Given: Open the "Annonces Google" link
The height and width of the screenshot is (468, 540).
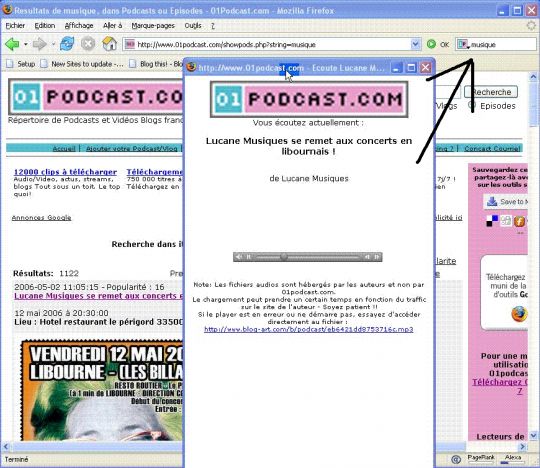Looking at the screenshot, I should tap(41, 218).
